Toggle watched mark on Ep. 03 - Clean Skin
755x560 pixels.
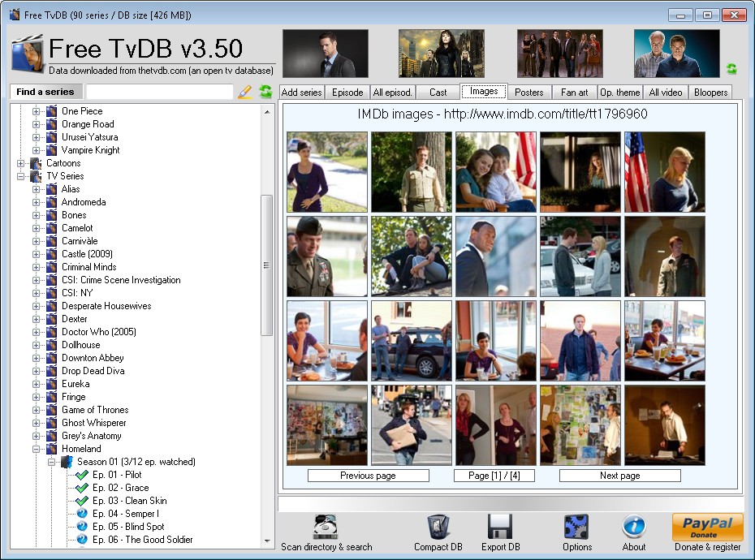pyautogui.click(x=82, y=501)
